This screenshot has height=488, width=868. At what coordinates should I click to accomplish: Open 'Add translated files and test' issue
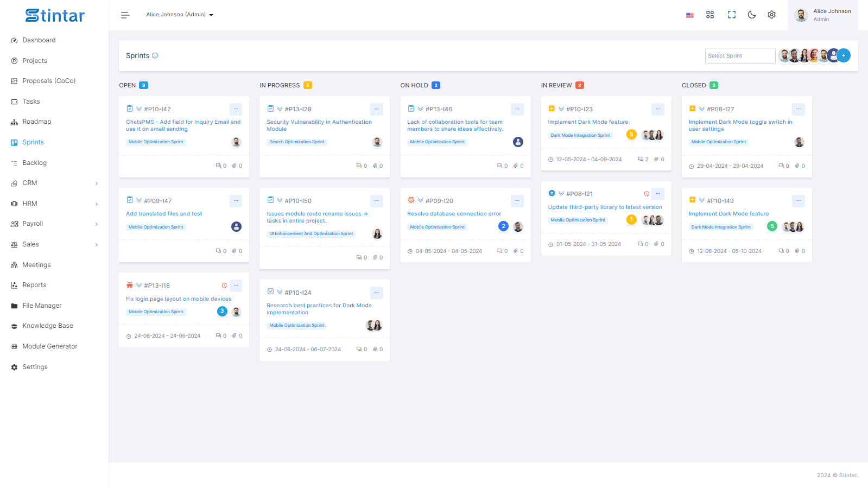tap(164, 214)
